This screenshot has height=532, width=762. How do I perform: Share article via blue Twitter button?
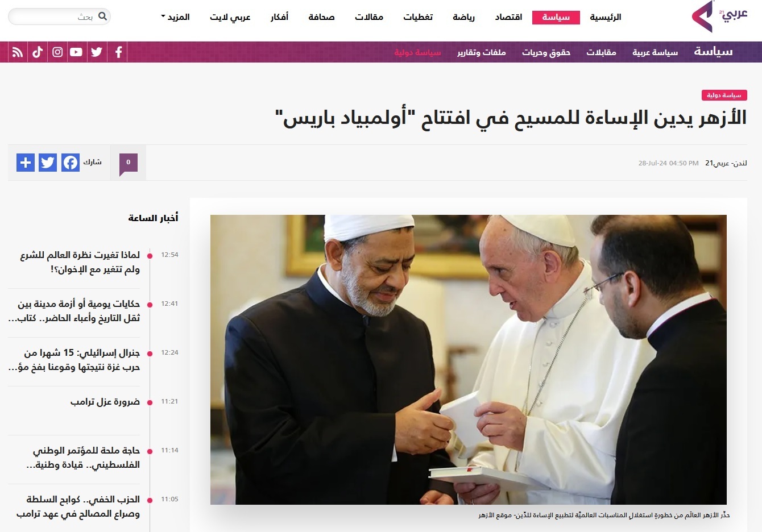tap(48, 163)
